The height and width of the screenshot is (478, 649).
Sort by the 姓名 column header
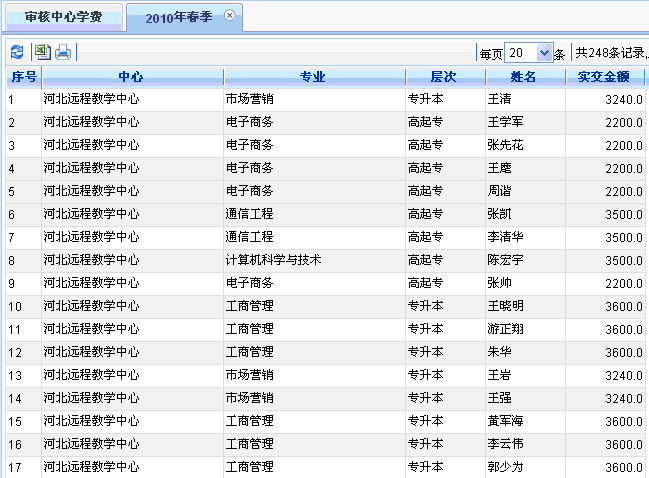click(x=524, y=77)
